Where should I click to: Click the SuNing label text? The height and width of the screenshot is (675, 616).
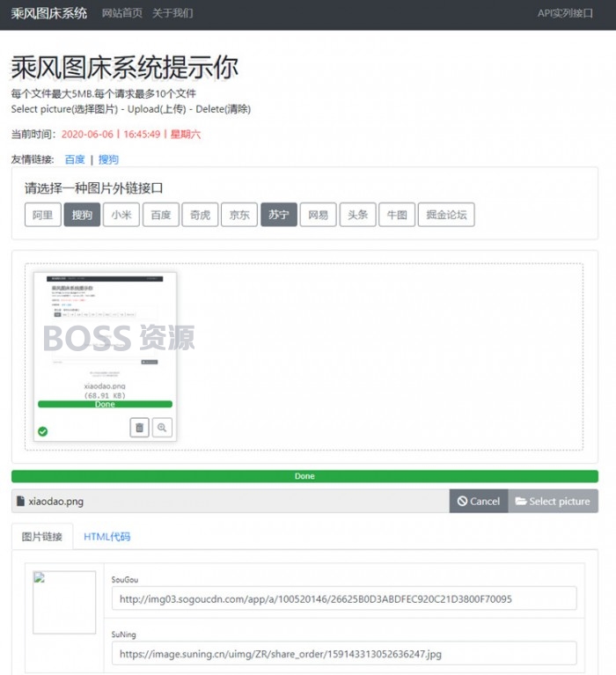click(123, 635)
